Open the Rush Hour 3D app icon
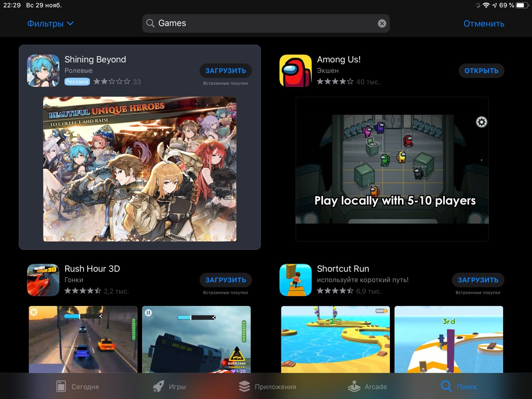The width and height of the screenshot is (532, 399). 43,280
